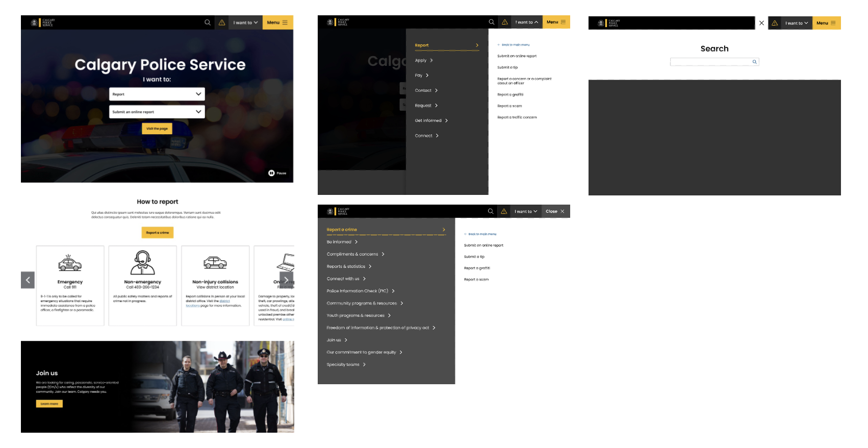Expand 'Specialty teams' menu item

point(346,364)
